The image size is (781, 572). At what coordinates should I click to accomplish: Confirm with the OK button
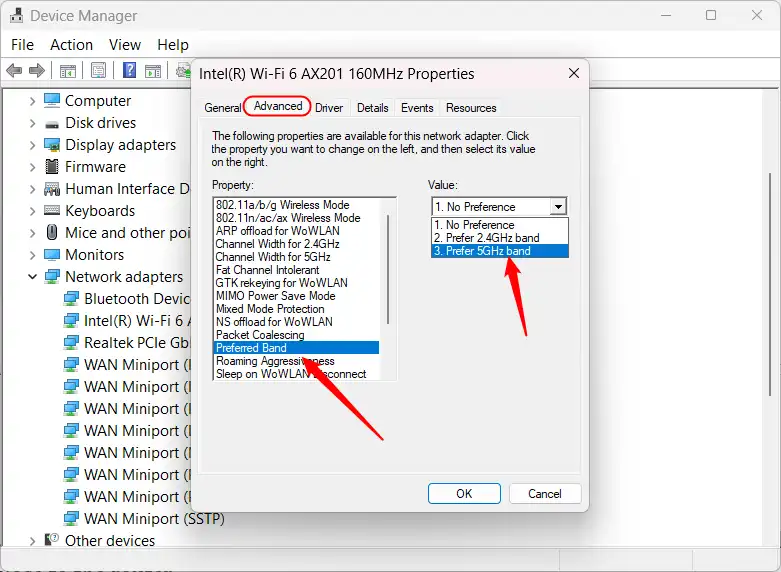pyautogui.click(x=464, y=493)
